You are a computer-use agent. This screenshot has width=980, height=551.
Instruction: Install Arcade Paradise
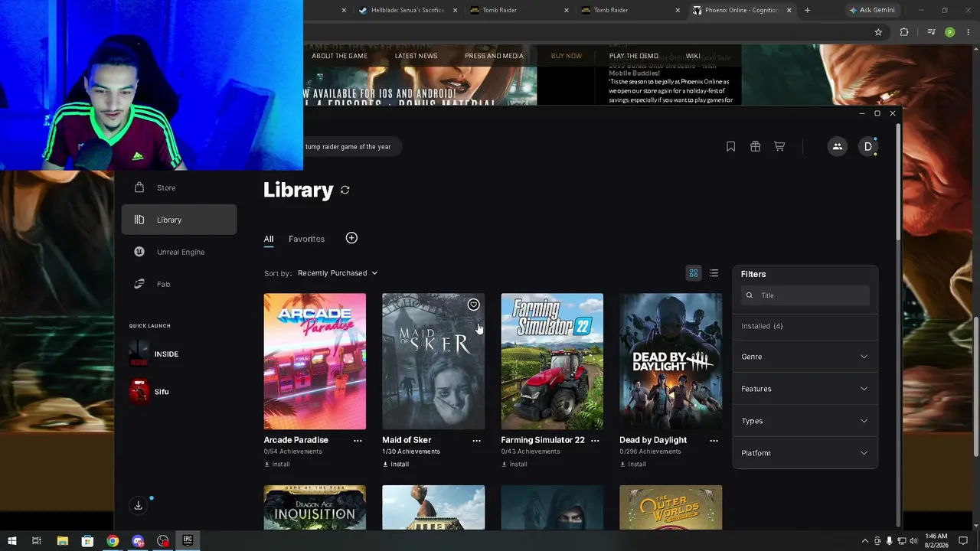coord(277,465)
